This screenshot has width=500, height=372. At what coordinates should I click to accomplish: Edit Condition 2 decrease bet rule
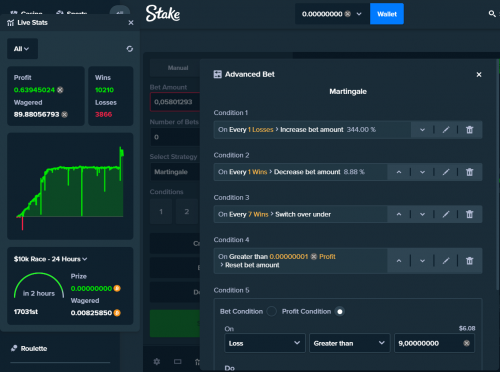[446, 172]
